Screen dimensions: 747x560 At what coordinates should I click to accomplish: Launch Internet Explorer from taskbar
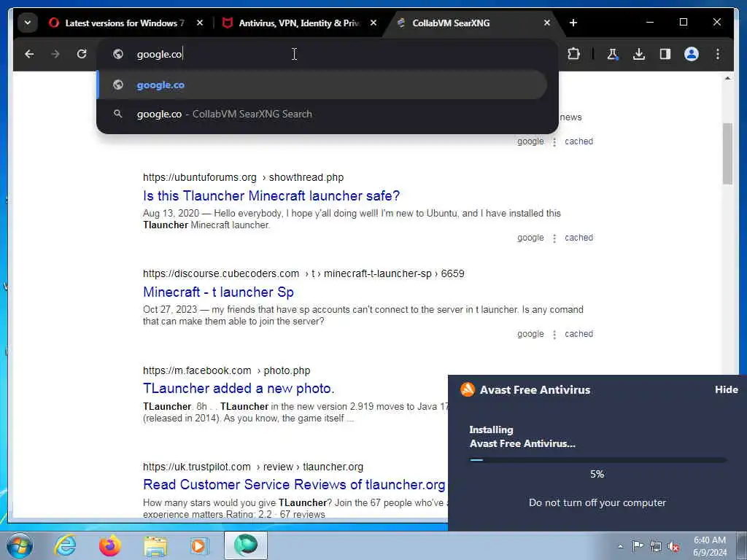(x=64, y=545)
